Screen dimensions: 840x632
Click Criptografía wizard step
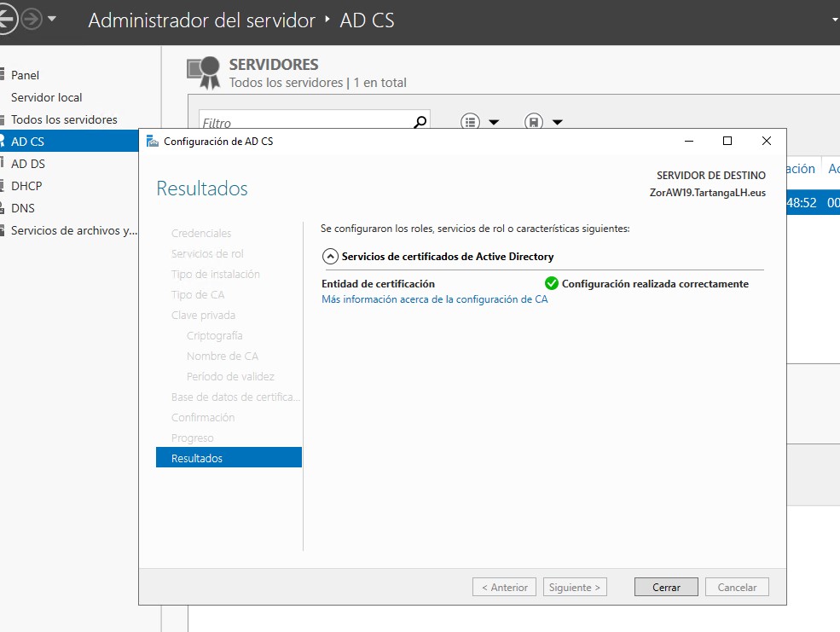214,335
